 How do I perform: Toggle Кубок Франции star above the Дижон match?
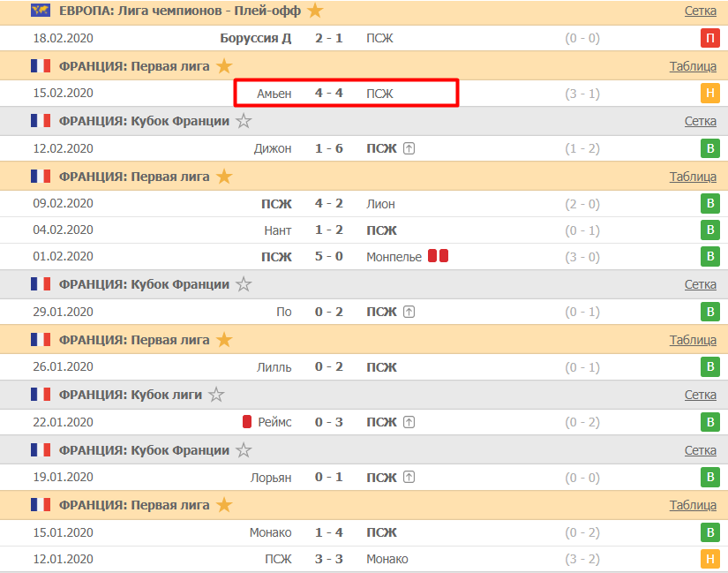(244, 121)
